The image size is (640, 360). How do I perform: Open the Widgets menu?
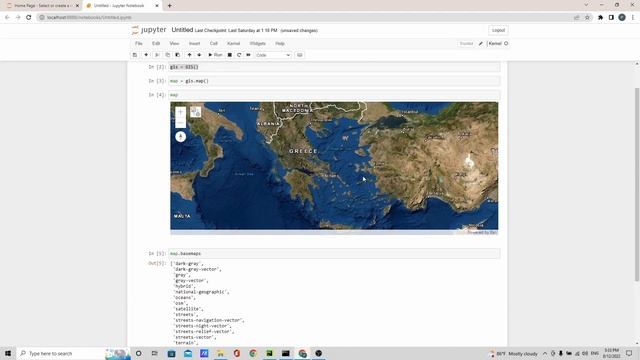[258, 43]
